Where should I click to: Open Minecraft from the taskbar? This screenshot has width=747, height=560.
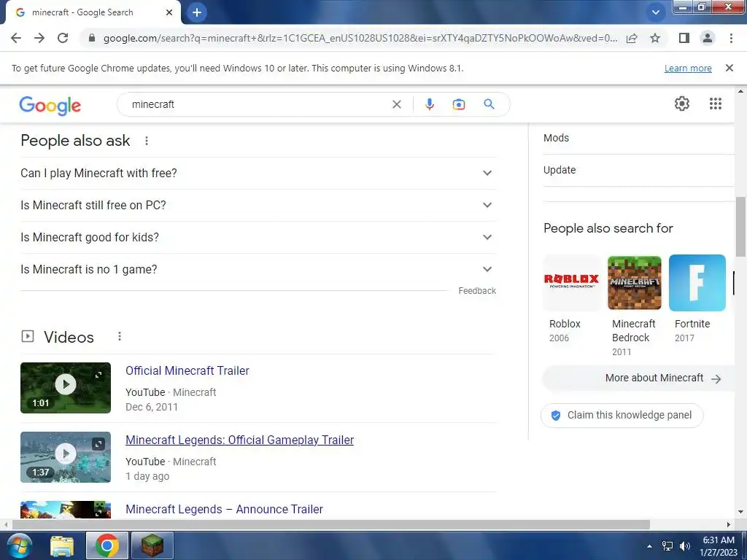(152, 545)
